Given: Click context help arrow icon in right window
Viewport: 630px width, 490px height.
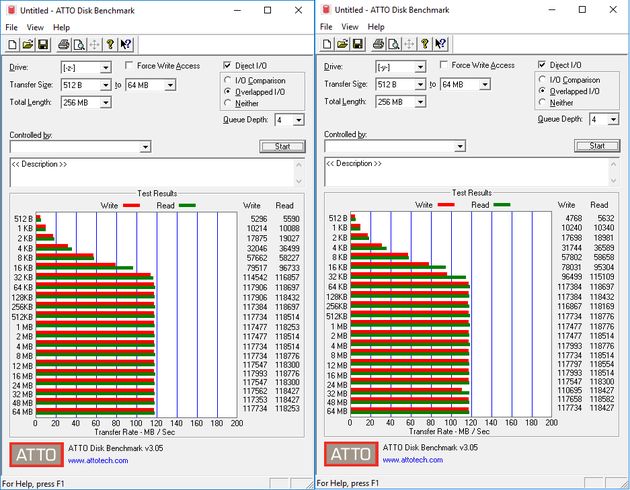Looking at the screenshot, I should [440, 43].
